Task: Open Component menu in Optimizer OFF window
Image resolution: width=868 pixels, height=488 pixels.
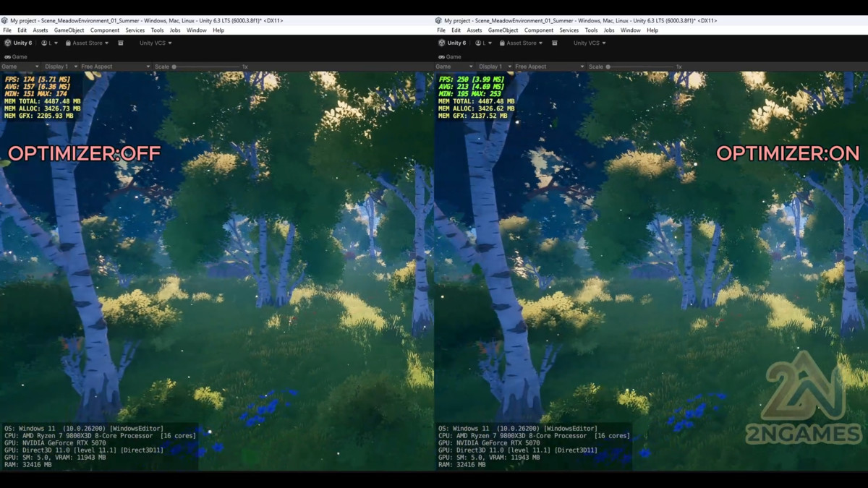Action: (105, 30)
